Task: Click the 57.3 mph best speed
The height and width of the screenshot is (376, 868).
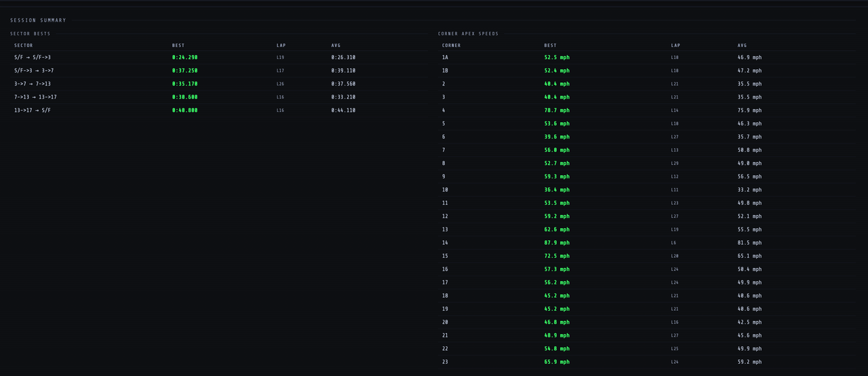Action: tap(557, 269)
